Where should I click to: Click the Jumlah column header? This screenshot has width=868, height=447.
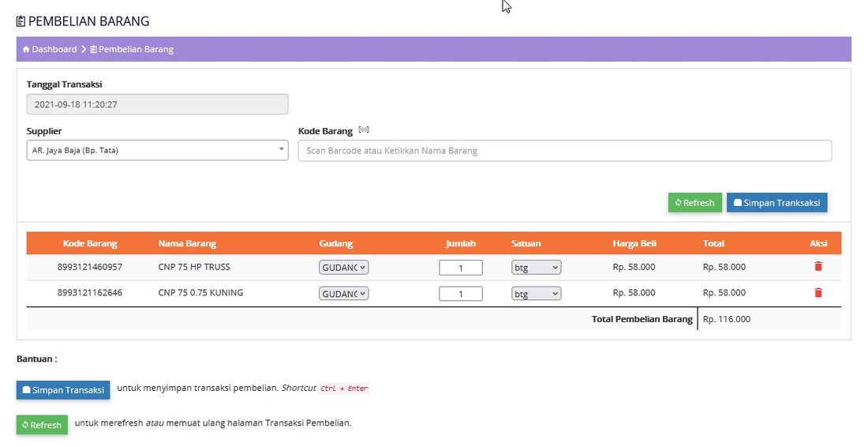click(461, 243)
